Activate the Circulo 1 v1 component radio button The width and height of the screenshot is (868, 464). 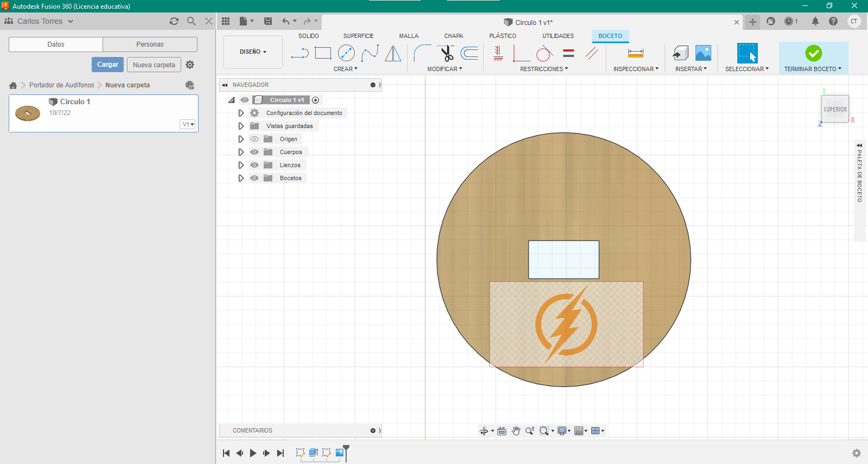316,100
